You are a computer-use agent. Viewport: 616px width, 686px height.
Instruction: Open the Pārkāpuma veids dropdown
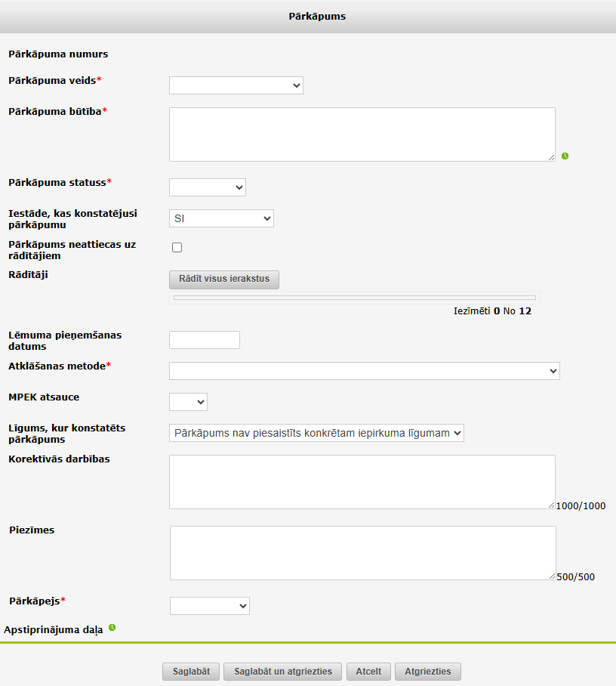[x=236, y=85]
